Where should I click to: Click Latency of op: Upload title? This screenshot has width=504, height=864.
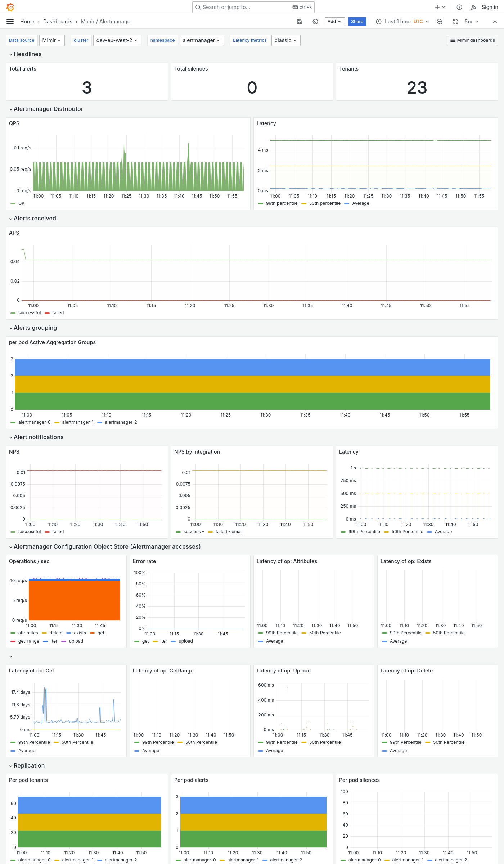point(284,671)
